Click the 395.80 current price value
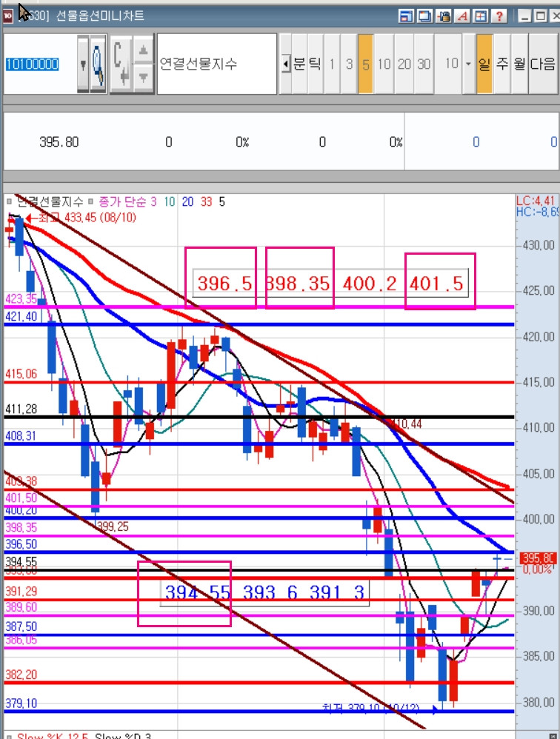The width and height of the screenshot is (560, 739). (x=59, y=142)
